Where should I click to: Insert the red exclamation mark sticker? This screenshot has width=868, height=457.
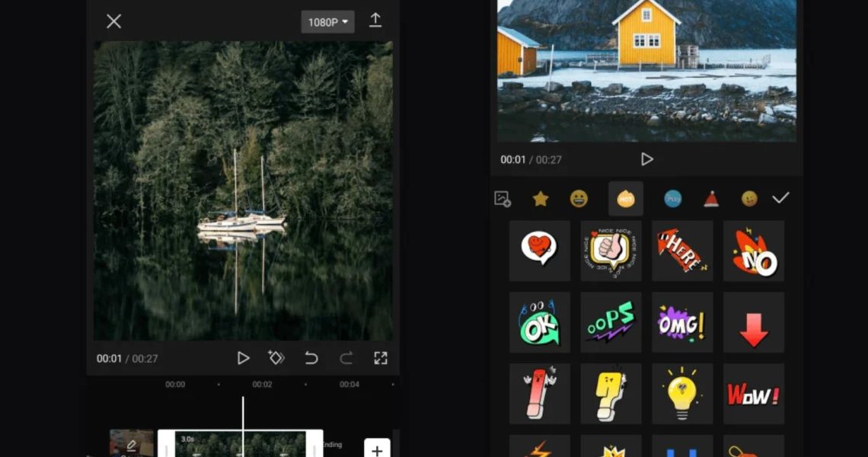coord(540,394)
